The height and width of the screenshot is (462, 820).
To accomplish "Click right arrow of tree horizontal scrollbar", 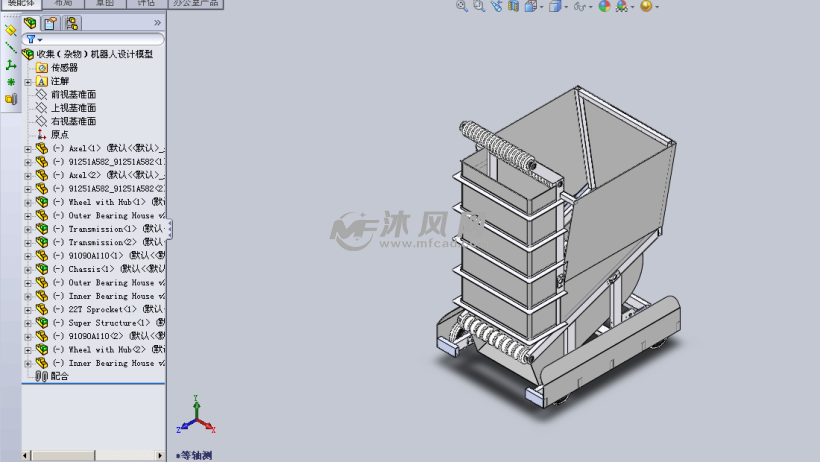I will click(161, 456).
